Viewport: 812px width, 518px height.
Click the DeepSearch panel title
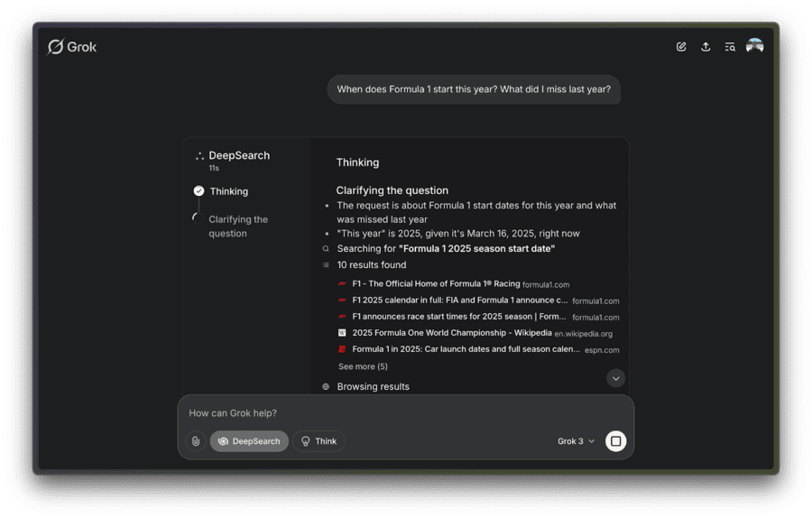(x=239, y=155)
